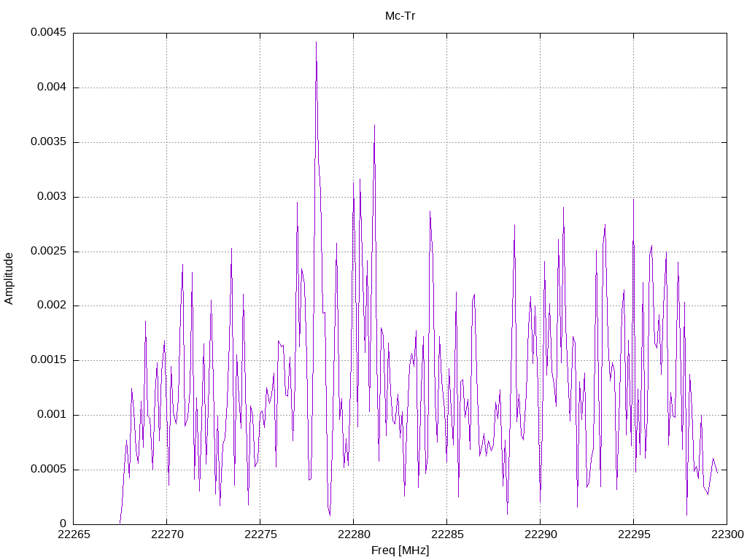Click the y-axis value 0.003
Screen dimensions: 747x560
[52, 197]
